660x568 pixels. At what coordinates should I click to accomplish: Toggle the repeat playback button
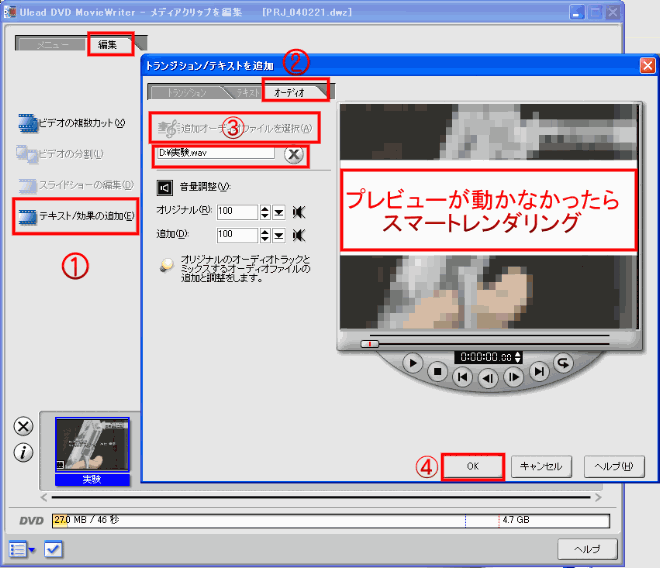click(563, 364)
